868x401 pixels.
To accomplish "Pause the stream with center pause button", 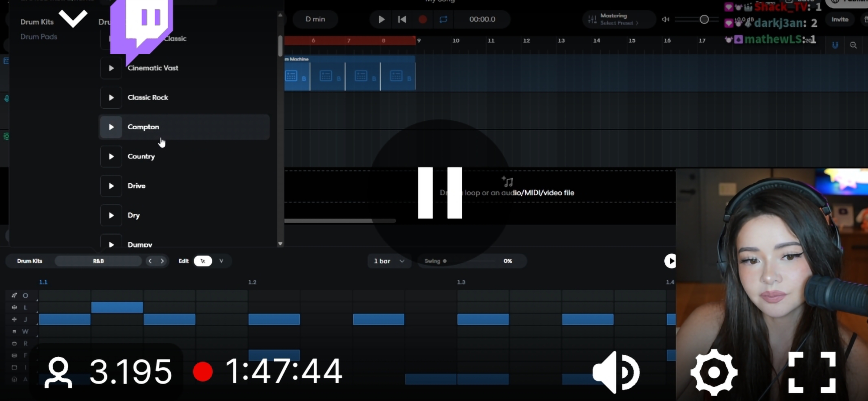I will pyautogui.click(x=440, y=193).
